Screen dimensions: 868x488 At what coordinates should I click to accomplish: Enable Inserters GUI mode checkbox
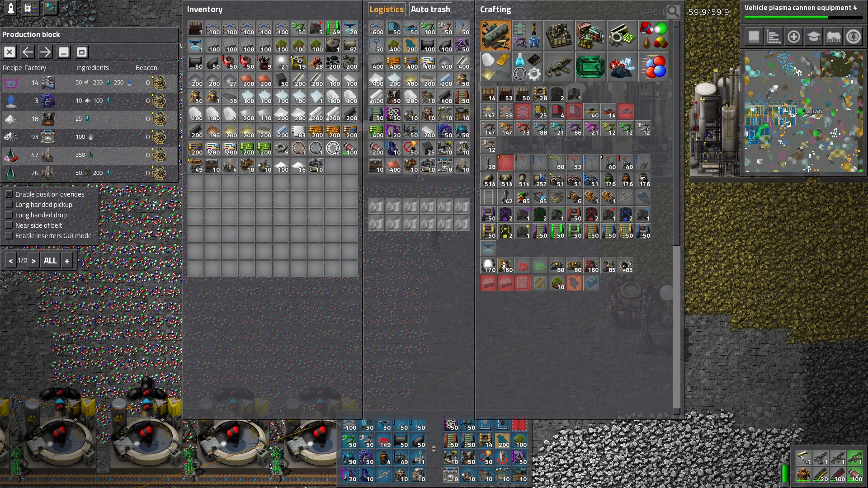pyautogui.click(x=9, y=236)
